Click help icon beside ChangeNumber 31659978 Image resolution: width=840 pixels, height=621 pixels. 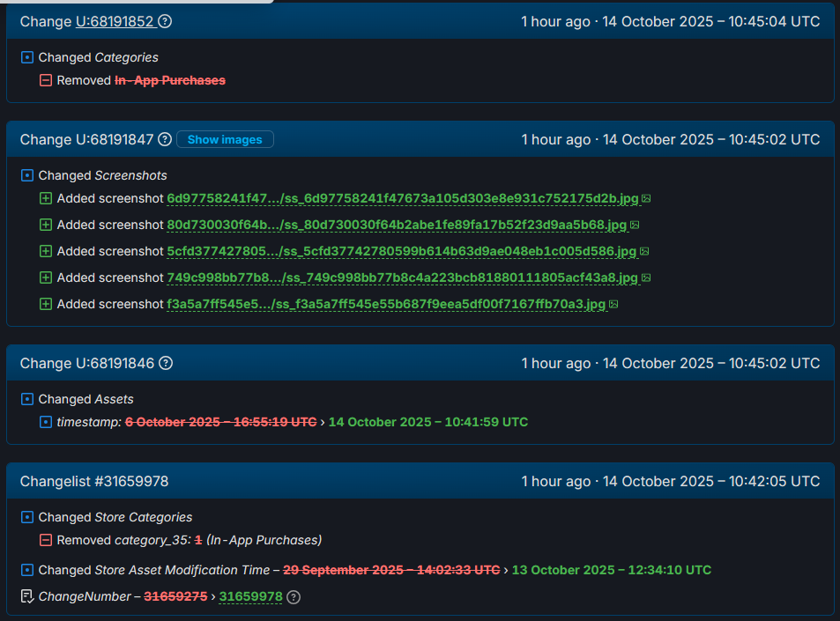pos(294,597)
